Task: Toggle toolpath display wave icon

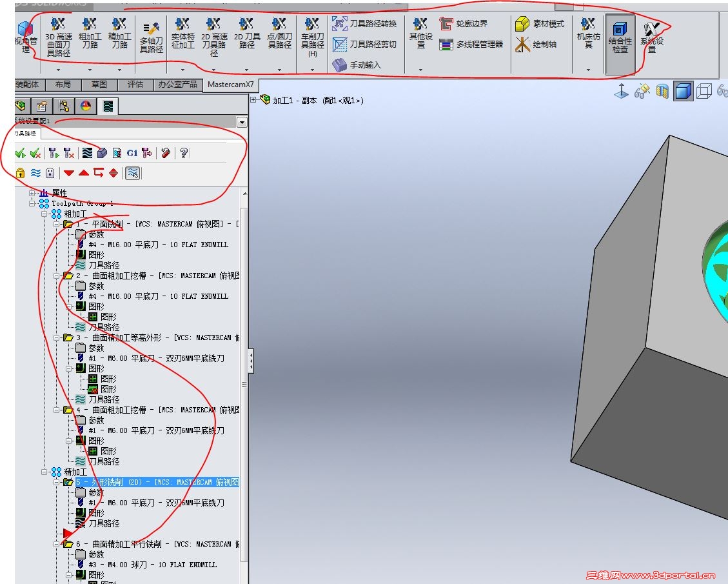Action: 35,174
